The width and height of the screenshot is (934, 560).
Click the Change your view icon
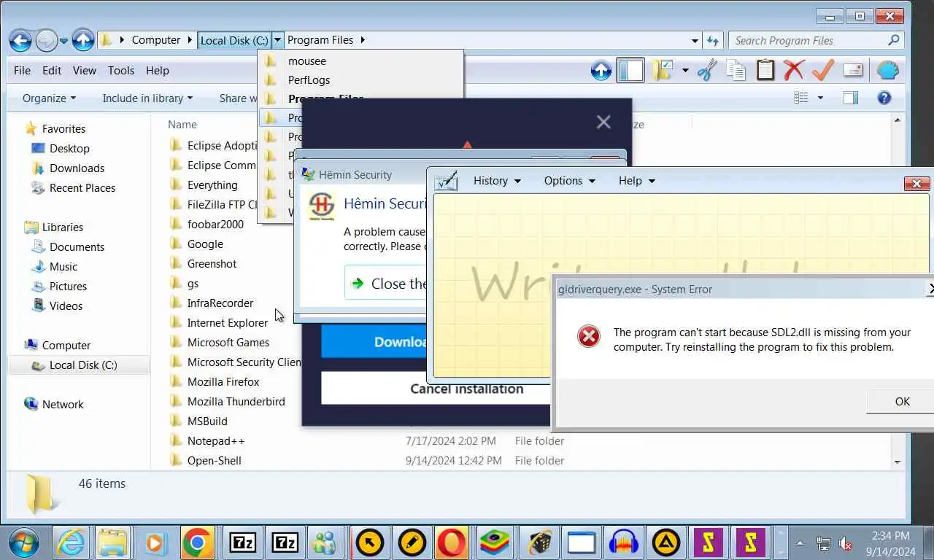pyautogui.click(x=801, y=98)
